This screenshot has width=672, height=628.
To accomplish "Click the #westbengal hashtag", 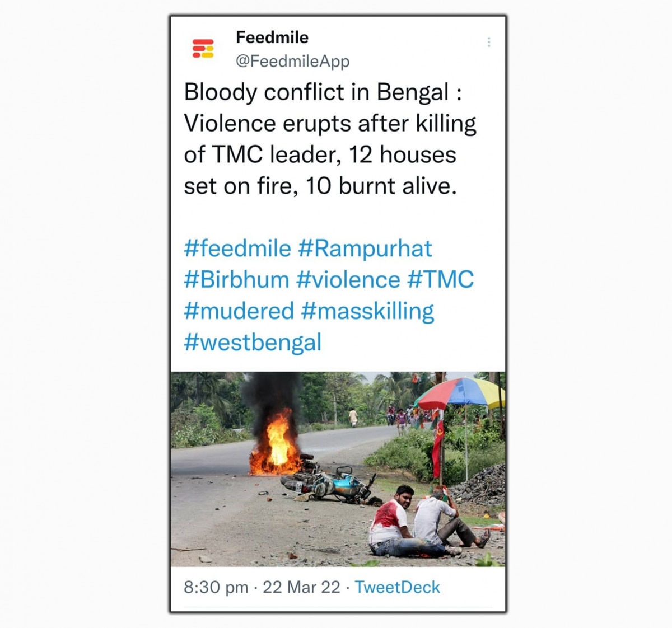I will 253,343.
